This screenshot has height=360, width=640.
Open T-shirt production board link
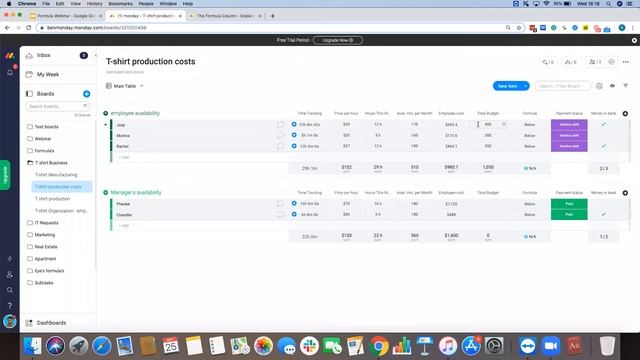pos(52,199)
